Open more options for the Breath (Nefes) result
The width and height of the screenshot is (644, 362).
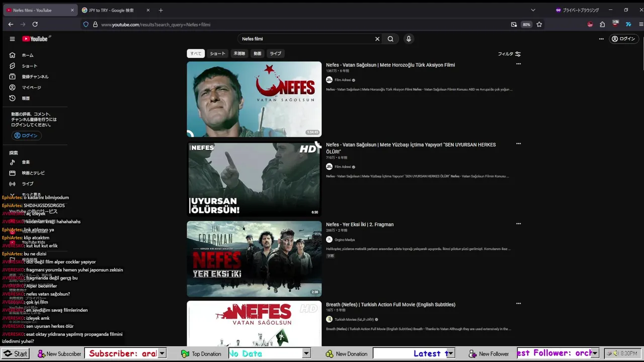pos(518,304)
